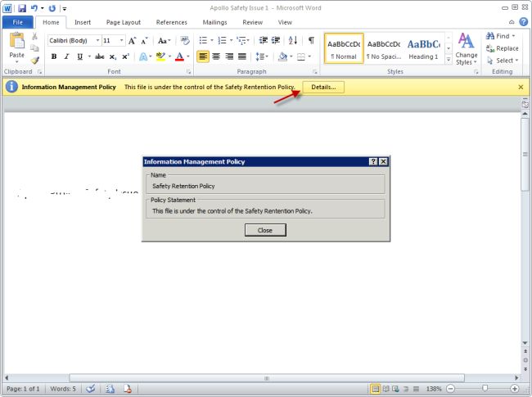Open the Line Spacing dropdown
The height and width of the screenshot is (397, 532).
262,56
